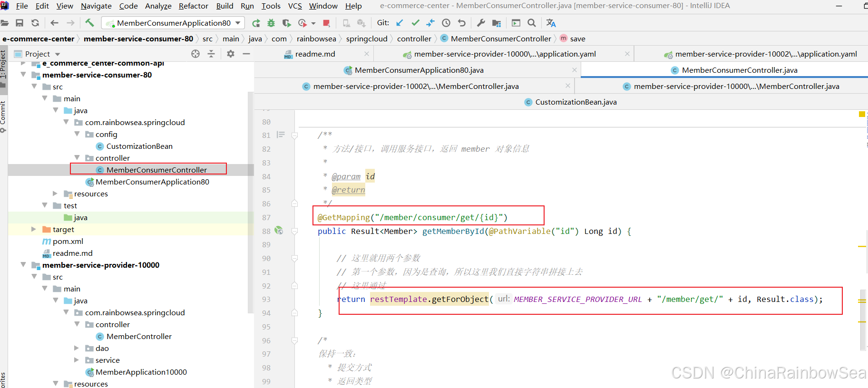Click the Save All toolbar icon
Screen dimensions: 868x388
point(20,23)
